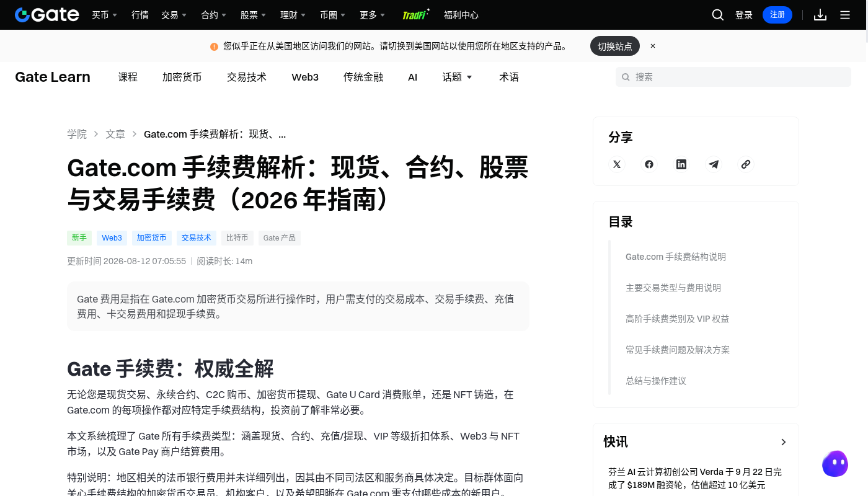Click the blue 注册 button

[777, 15]
